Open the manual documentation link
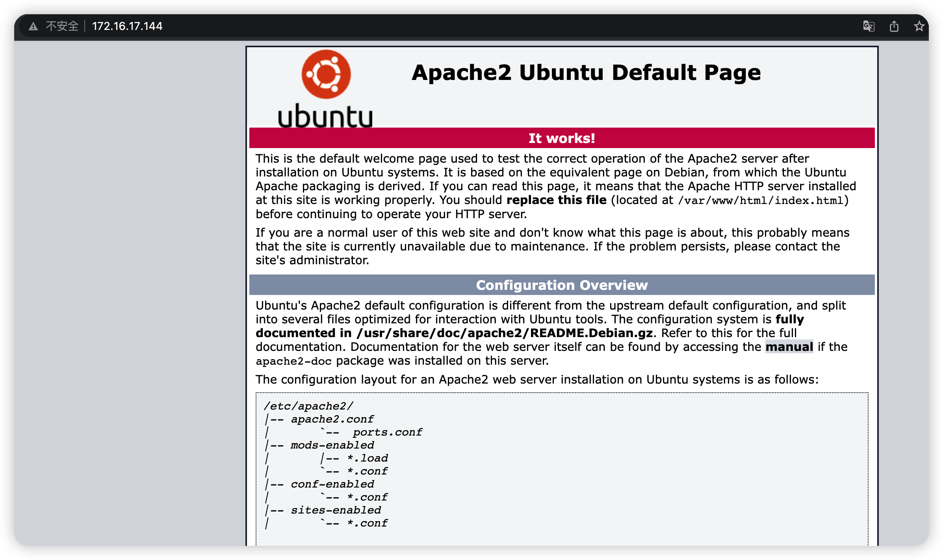 click(x=789, y=347)
